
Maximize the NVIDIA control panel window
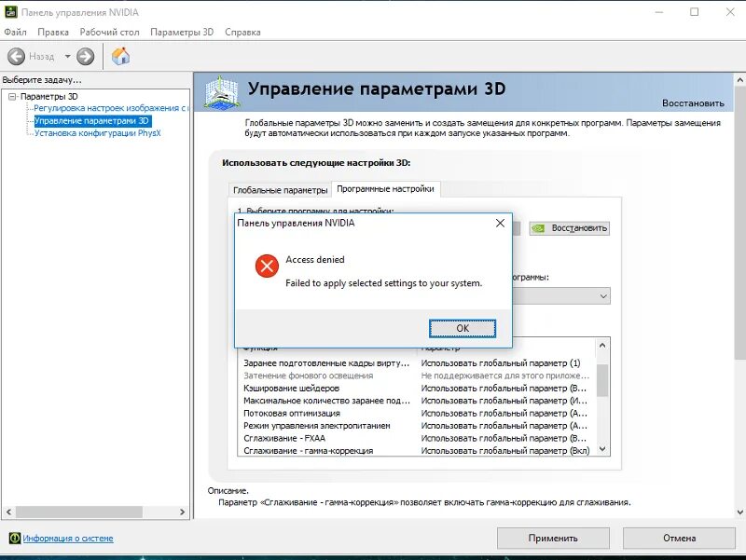[694, 12]
